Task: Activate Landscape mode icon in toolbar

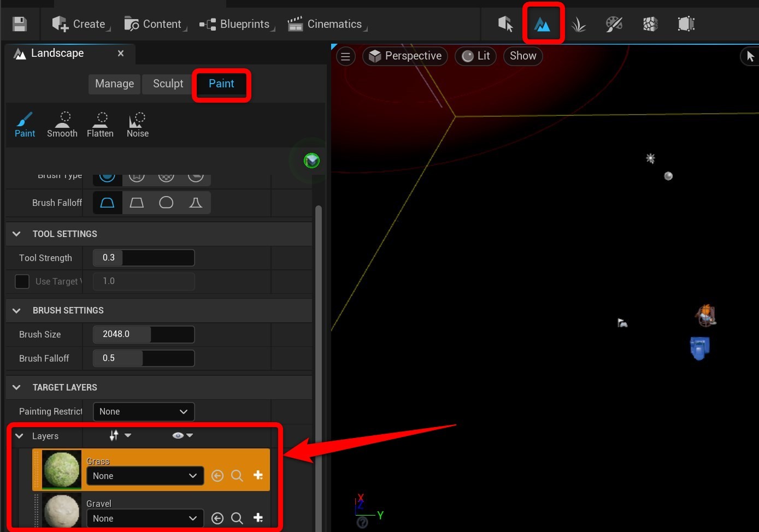Action: 543,24
